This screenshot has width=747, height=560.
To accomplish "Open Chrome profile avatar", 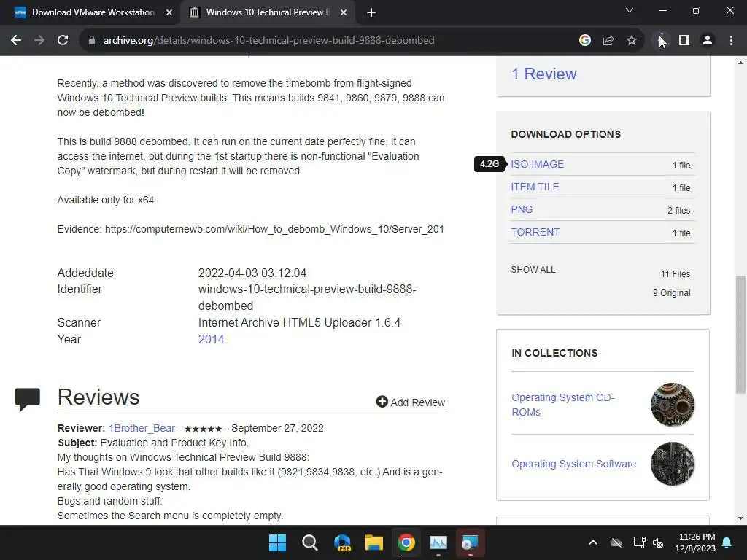I will click(708, 41).
